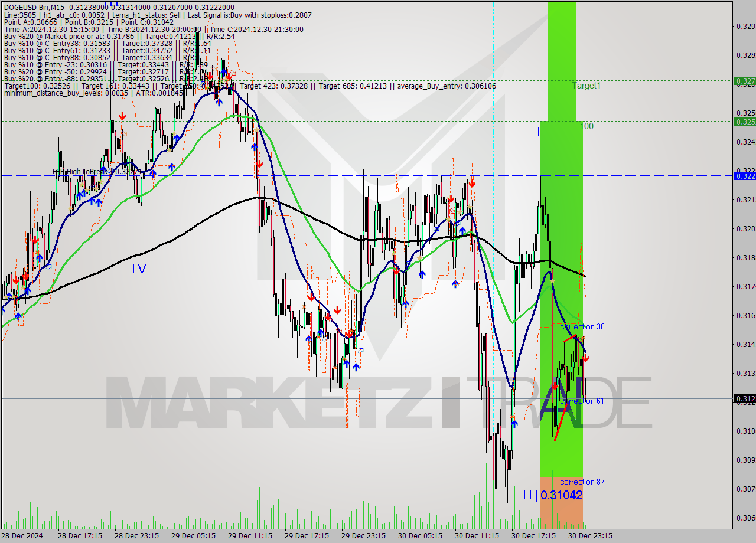The width and height of the screenshot is (756, 543).
Task: Select the orange stop zone rectangle
Action: [561, 502]
